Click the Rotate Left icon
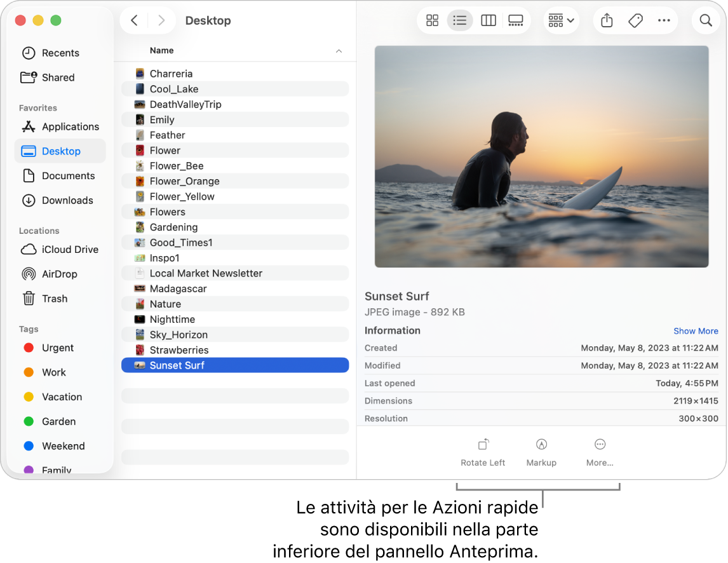 (x=483, y=445)
